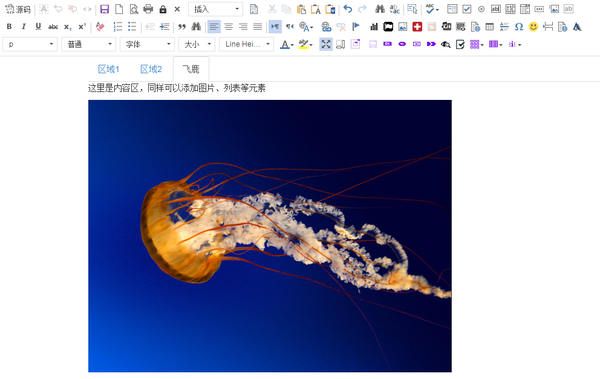This screenshot has width=600, height=379.
Task: Switch to the 区域2 tab
Action: pos(151,69)
